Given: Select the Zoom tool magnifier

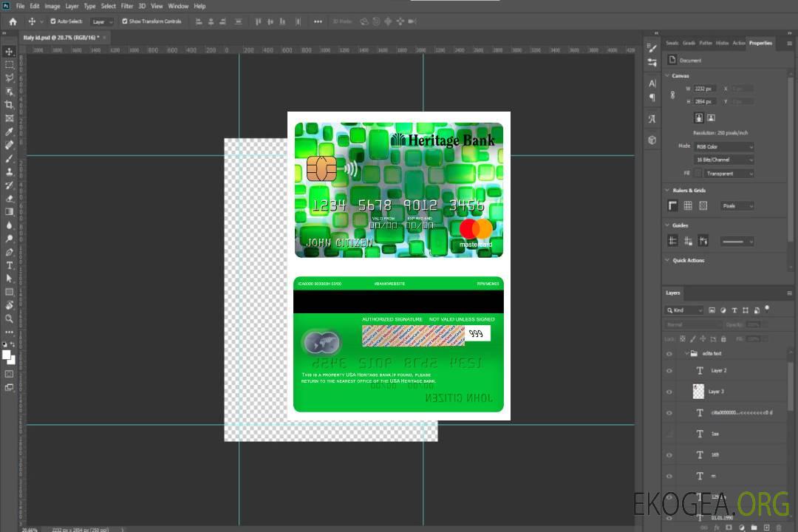Looking at the screenshot, I should (x=10, y=318).
